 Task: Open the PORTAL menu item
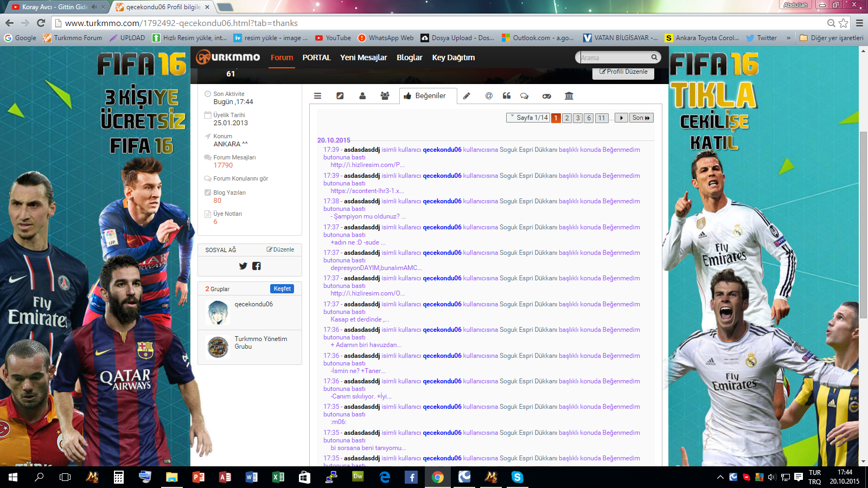(316, 57)
